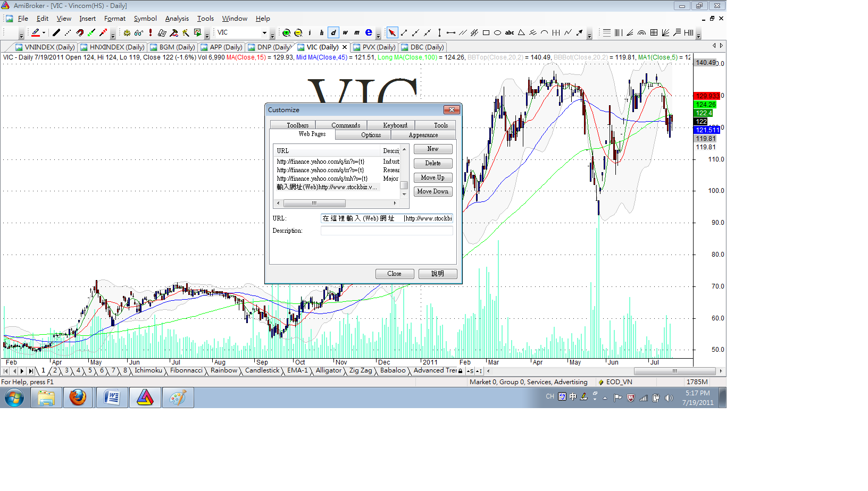Click the red magnet snap icon

pyautogui.click(x=80, y=33)
